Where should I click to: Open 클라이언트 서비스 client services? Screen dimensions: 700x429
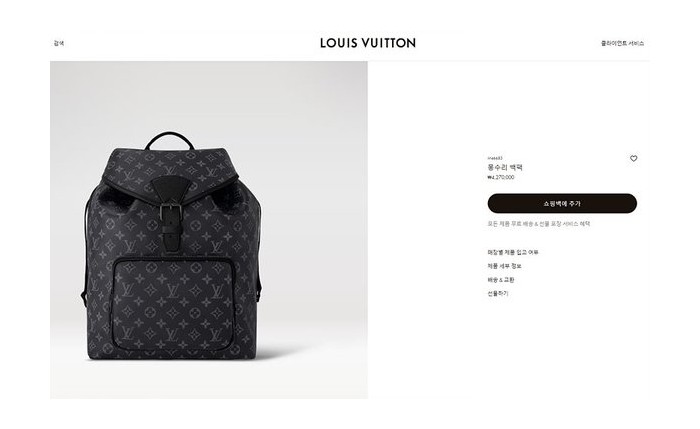tap(622, 43)
